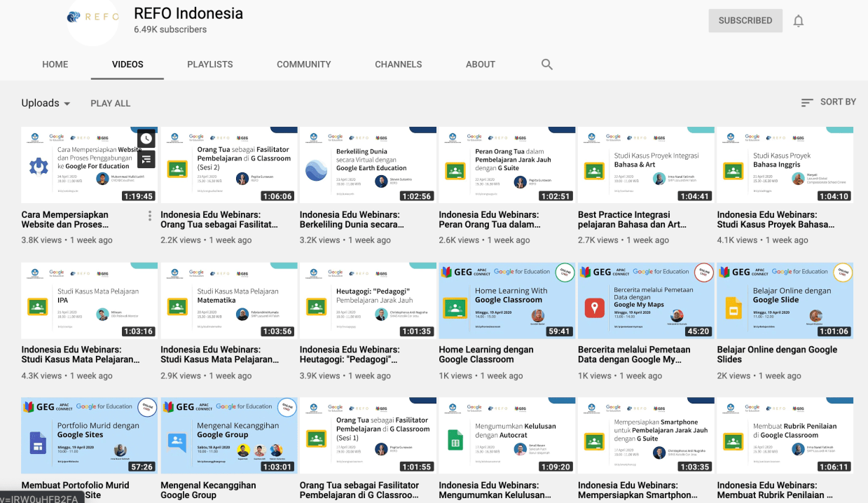The height and width of the screenshot is (503, 868).
Task: Click 4.1K views text under Proyek Bahasa Inggris
Action: [x=737, y=240]
